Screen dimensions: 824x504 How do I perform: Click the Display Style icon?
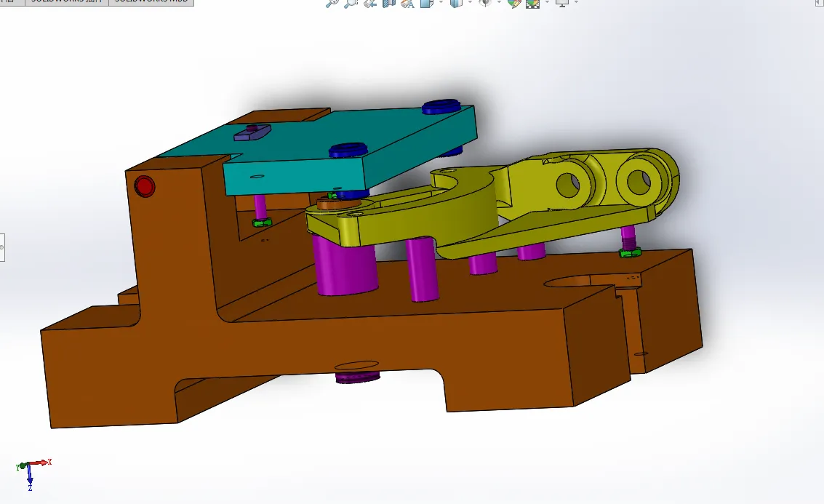click(x=456, y=3)
